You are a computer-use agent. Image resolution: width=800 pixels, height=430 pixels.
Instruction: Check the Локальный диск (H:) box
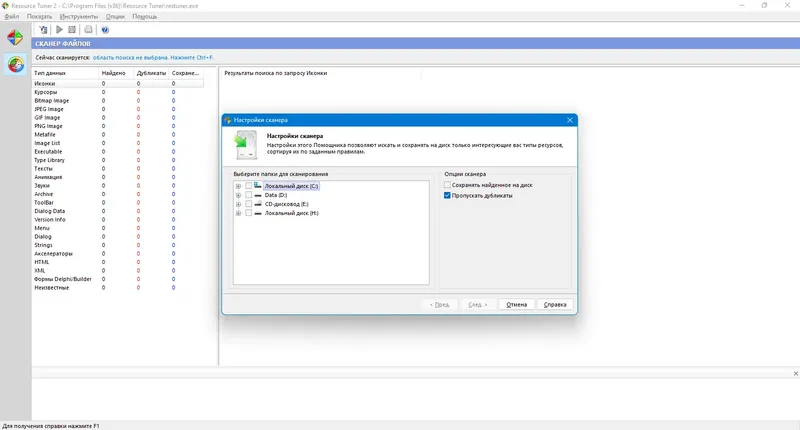click(x=248, y=213)
